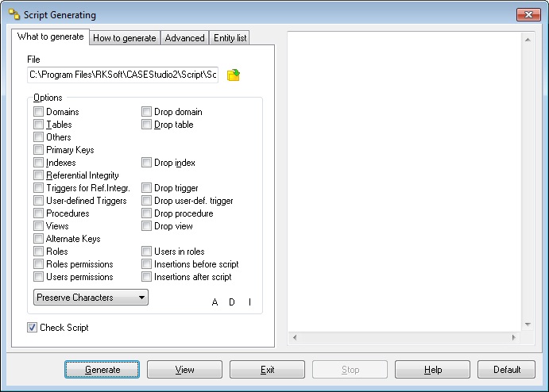Click the Default button
The width and height of the screenshot is (549, 392).
(507, 370)
